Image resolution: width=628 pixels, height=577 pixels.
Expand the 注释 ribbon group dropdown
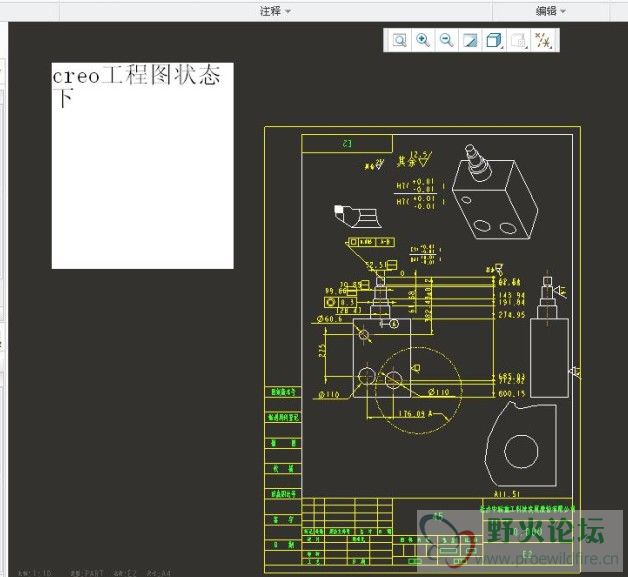pyautogui.click(x=275, y=11)
